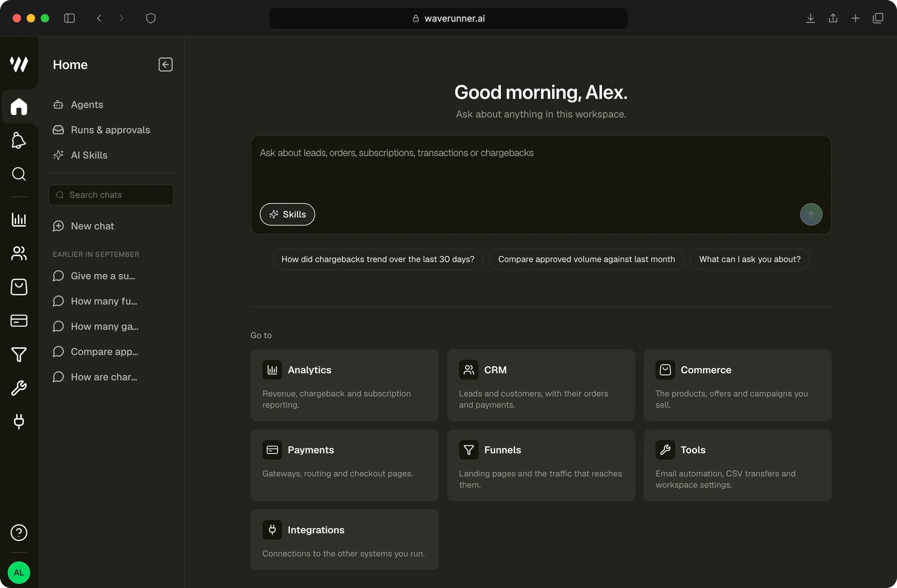This screenshot has height=588, width=897.
Task: Focus the Search chats field
Action: pyautogui.click(x=111, y=195)
